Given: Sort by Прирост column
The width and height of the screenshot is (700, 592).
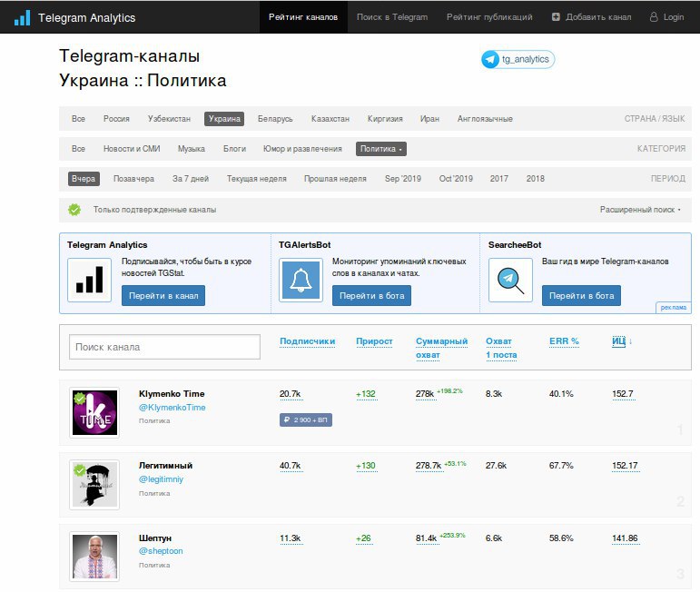Looking at the screenshot, I should click(374, 341).
